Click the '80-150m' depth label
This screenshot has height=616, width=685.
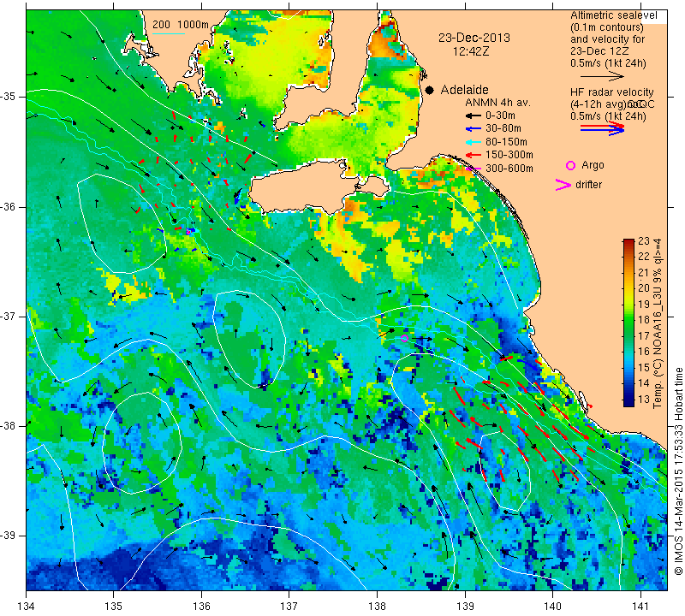[x=506, y=142]
